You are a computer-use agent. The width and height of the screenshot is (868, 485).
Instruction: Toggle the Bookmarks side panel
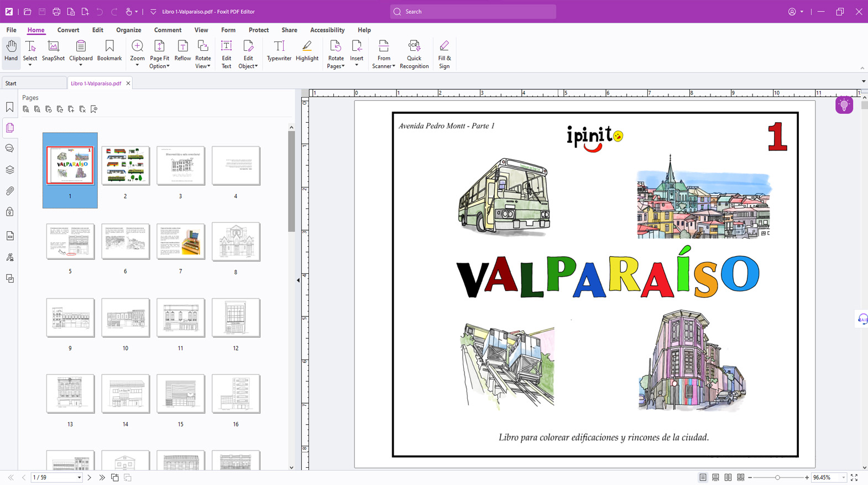(10, 107)
